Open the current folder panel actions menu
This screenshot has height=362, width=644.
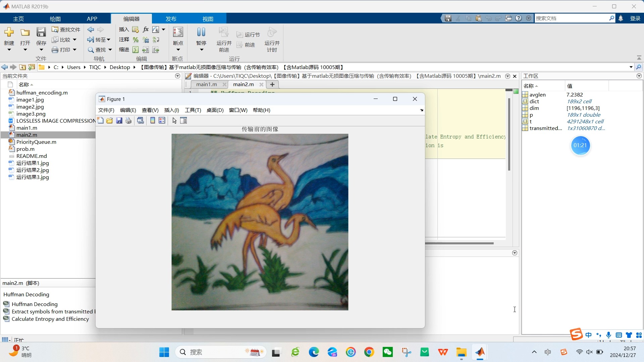point(177,76)
